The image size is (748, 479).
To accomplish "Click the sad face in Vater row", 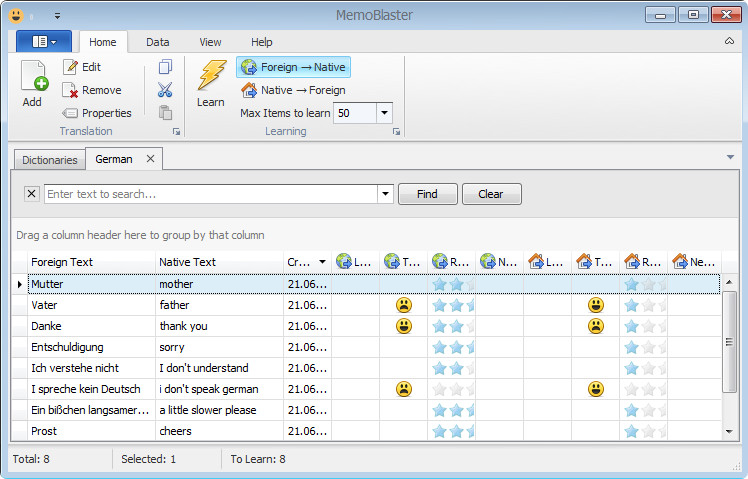I will (404, 305).
